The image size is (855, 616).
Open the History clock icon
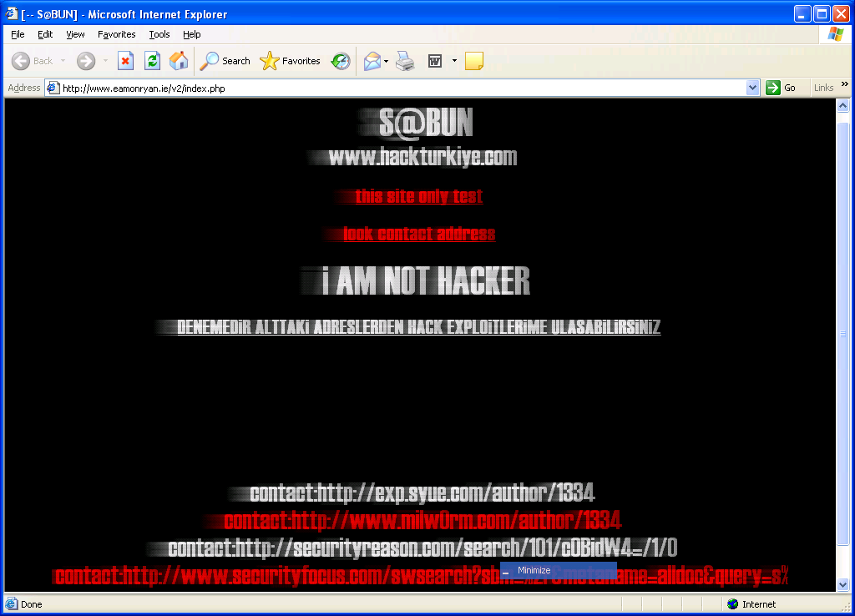coord(341,61)
